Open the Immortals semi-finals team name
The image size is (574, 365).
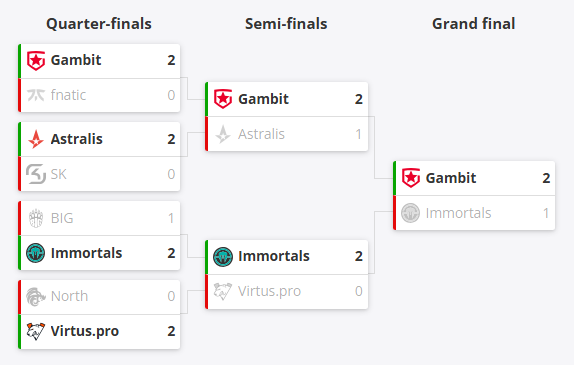tap(274, 256)
